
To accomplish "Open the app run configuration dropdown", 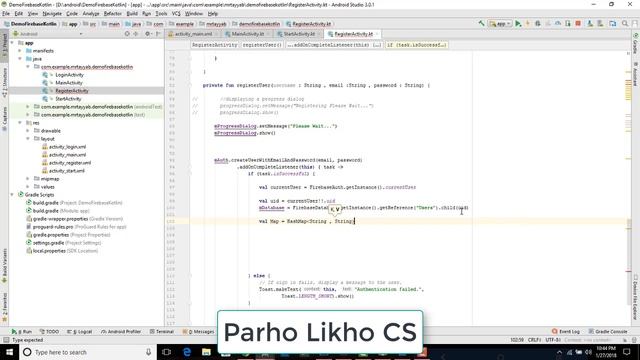I will tap(500, 24).
